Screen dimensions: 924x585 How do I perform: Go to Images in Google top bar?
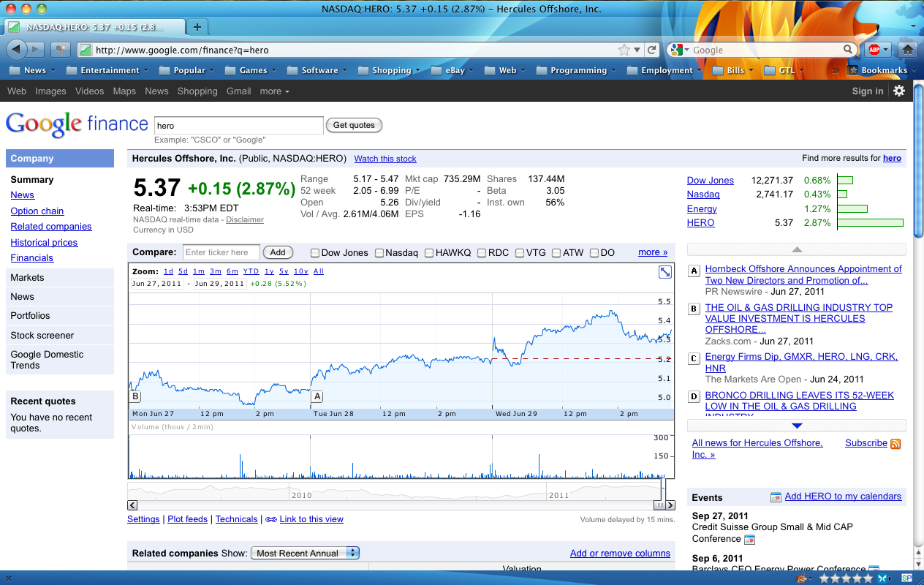50,91
